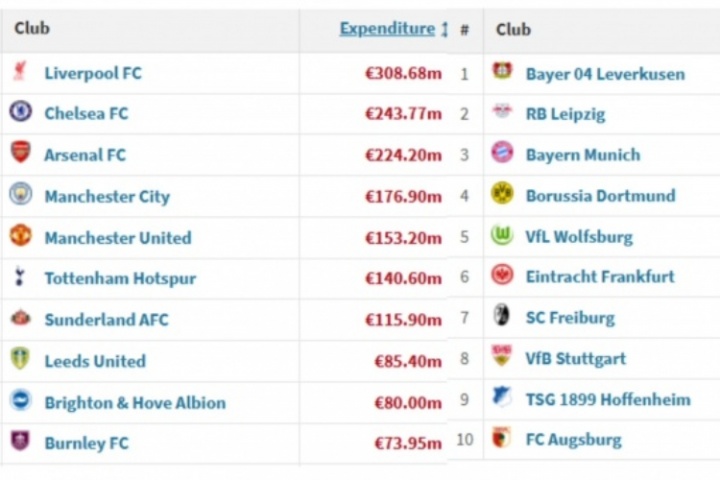720x480 pixels.
Task: Click Liverpool's €308.68m expenditure value
Action: [x=403, y=74]
